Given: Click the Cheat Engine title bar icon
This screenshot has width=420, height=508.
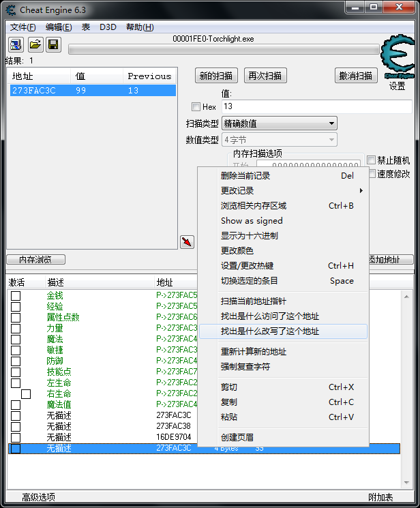Looking at the screenshot, I should point(11,10).
